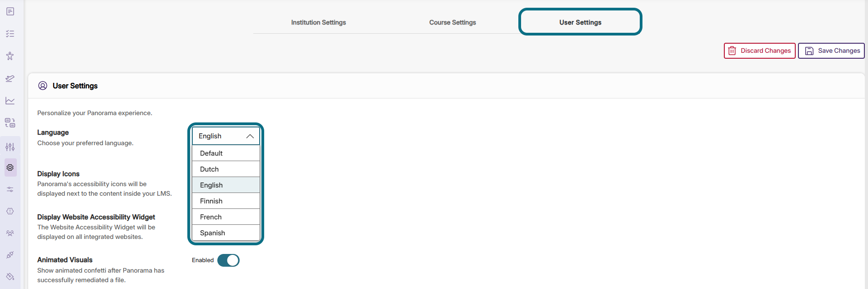Click the 'Language' setting label
This screenshot has width=868, height=289.
pyautogui.click(x=53, y=132)
